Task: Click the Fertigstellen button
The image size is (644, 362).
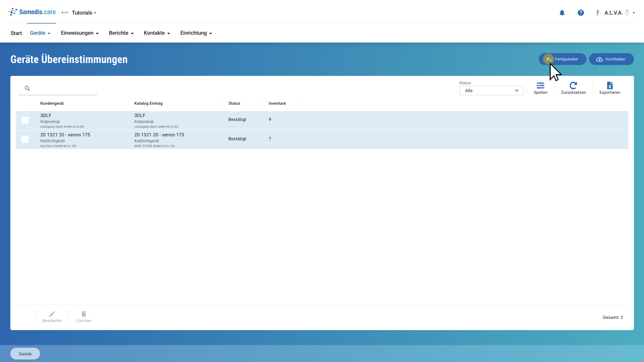Action: [x=562, y=59]
